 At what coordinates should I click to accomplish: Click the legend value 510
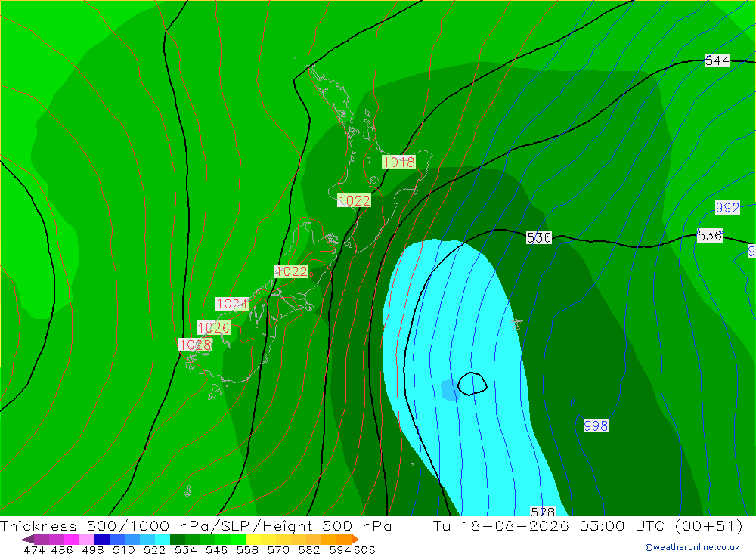(124, 549)
